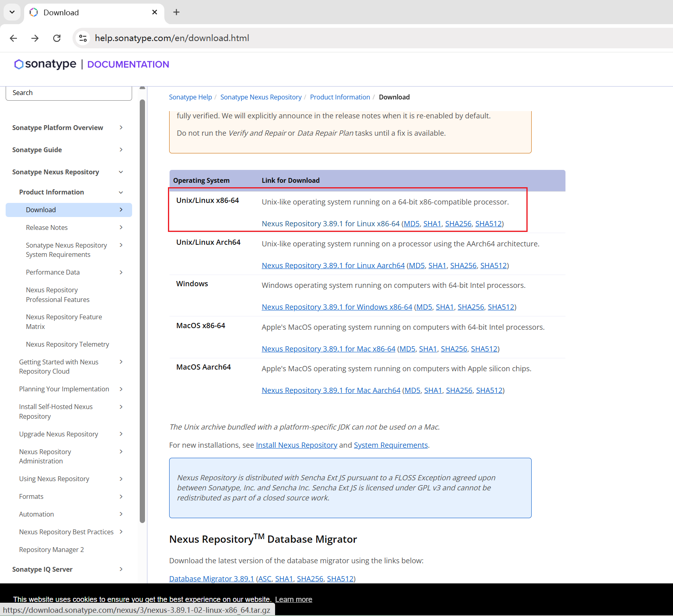Download Database Migrator 3.89.1
Viewport: 673px width, 616px height.
coord(211,579)
